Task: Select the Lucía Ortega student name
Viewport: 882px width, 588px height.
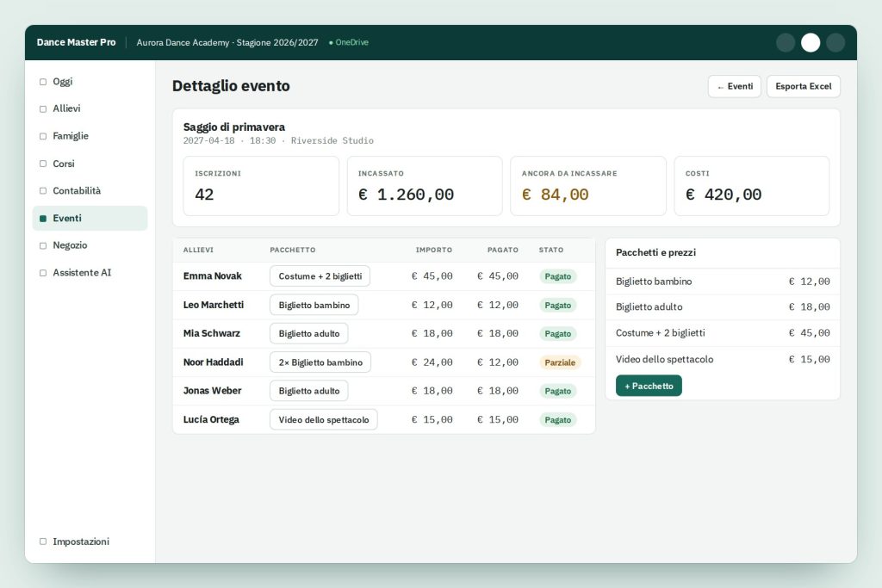Action: (211, 419)
